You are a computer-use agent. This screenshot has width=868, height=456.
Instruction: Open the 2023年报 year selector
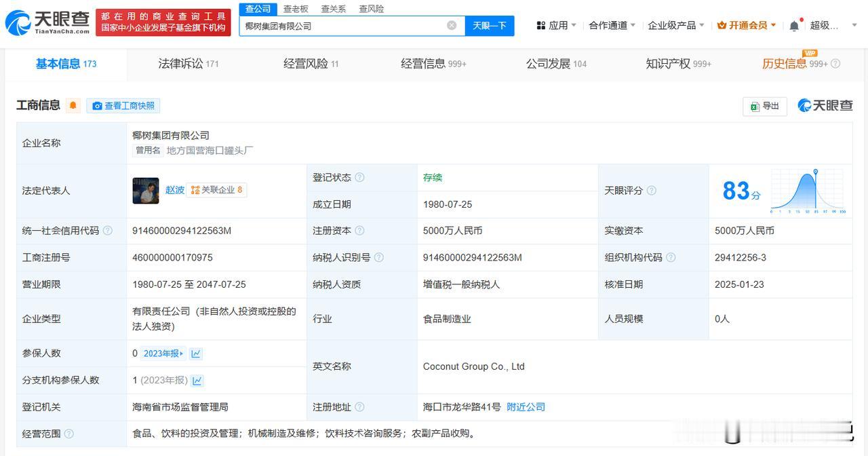(x=163, y=354)
